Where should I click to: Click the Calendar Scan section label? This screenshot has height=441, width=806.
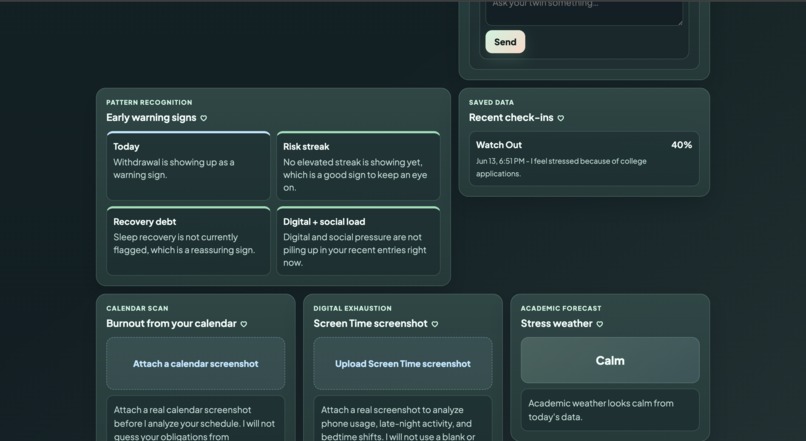point(137,308)
